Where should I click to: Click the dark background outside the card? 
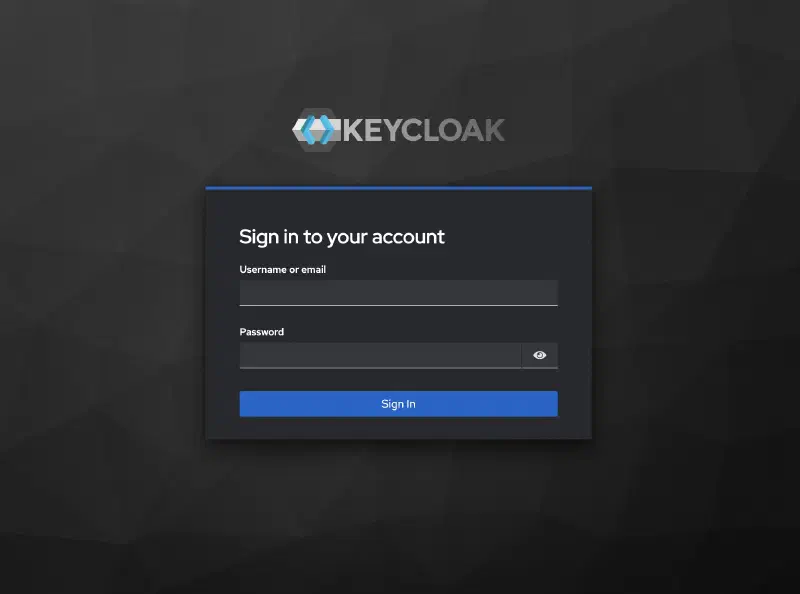click(102, 306)
